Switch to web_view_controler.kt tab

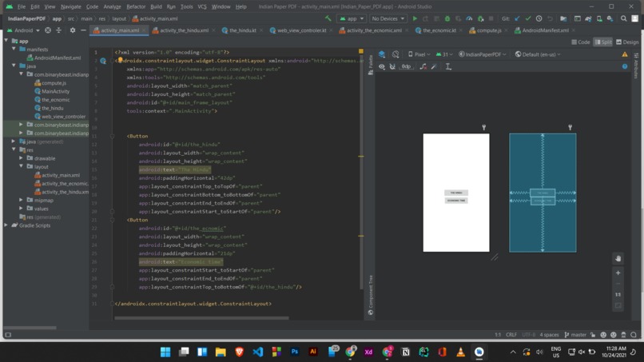[x=301, y=30]
